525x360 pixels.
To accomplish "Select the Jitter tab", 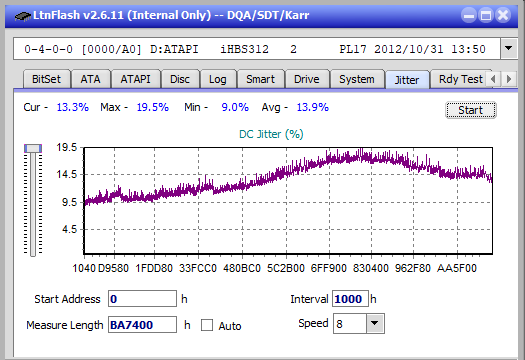I will tap(407, 80).
